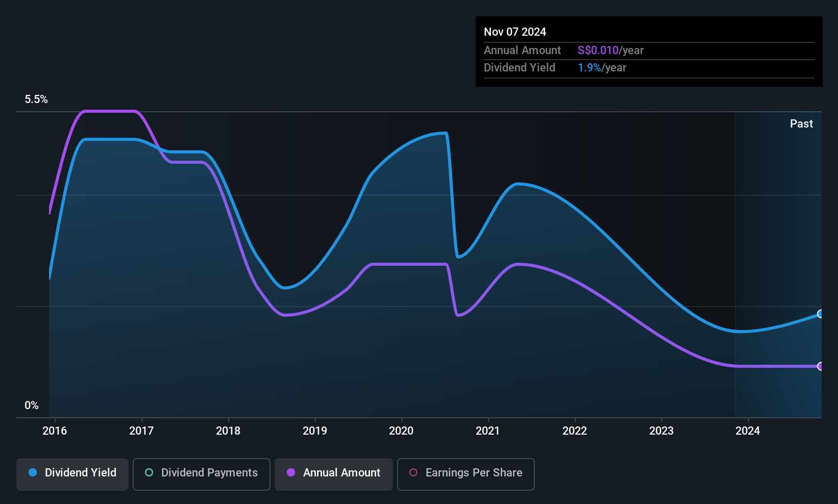Image resolution: width=838 pixels, height=504 pixels.
Task: Select the purple endpoint marker on amount line
Action: coord(820,366)
